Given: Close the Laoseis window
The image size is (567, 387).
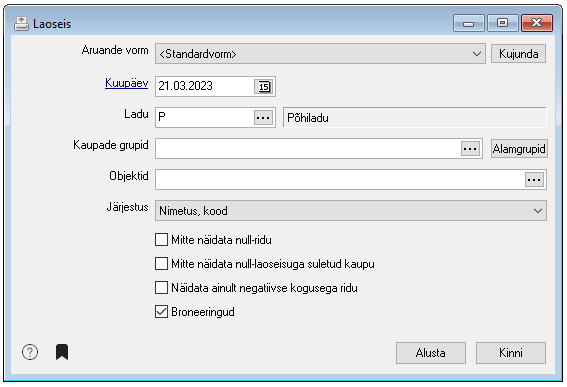Looking at the screenshot, I should (x=537, y=24).
